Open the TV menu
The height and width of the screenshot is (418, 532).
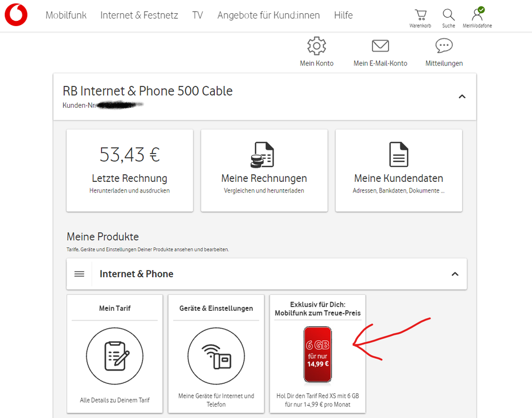(197, 15)
